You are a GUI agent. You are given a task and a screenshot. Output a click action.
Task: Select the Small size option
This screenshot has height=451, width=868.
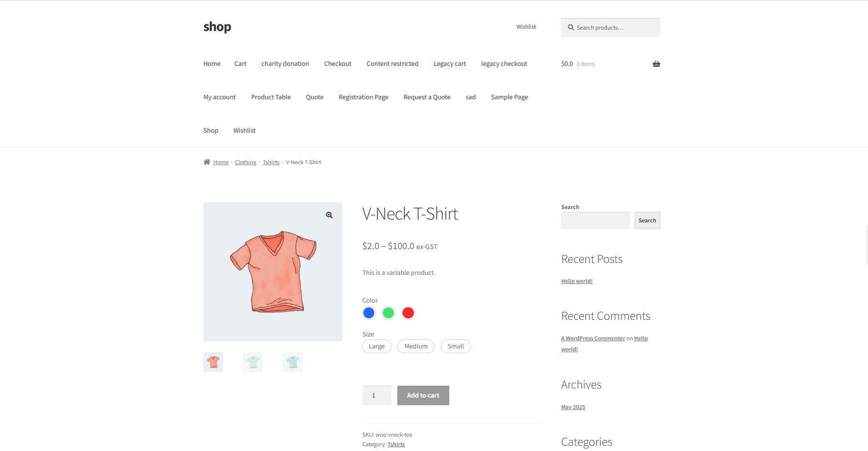[455, 346]
